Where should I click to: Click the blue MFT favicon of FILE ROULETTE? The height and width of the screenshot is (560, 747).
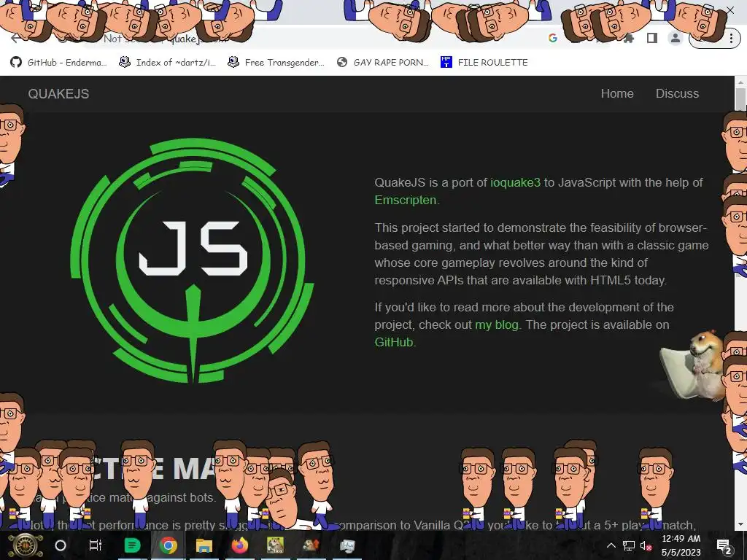point(446,62)
